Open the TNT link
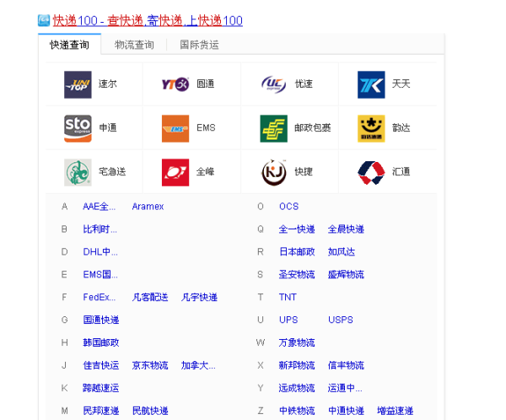This screenshot has height=420, width=506. [x=288, y=298]
